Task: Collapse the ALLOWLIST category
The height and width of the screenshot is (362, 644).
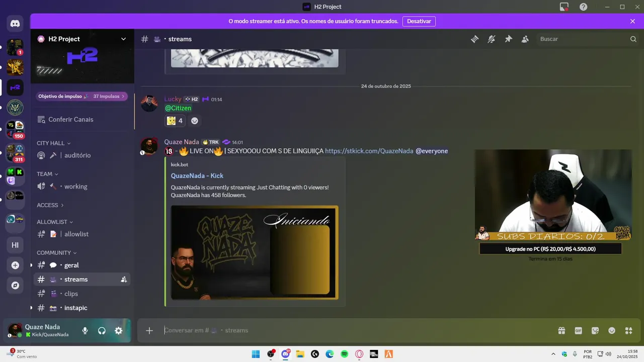Action: (55, 222)
